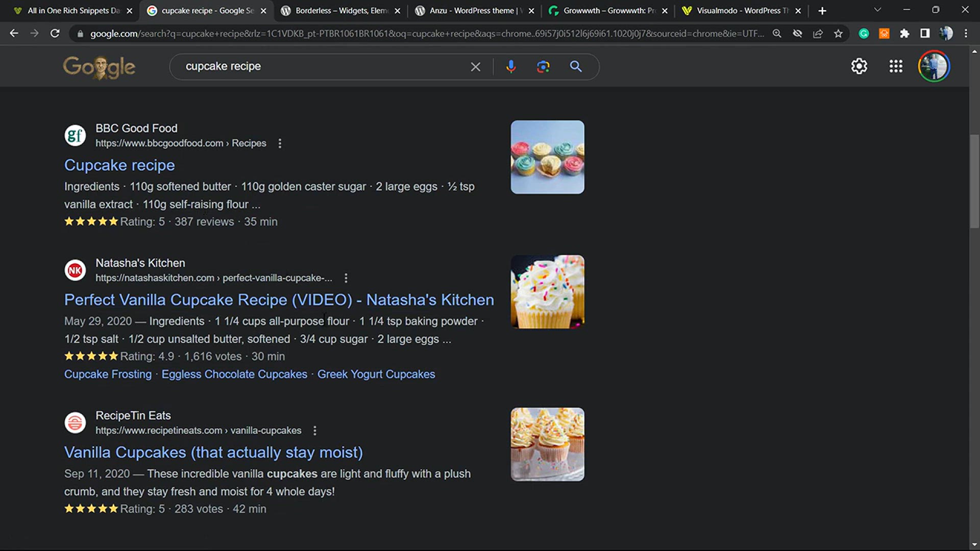Bookmark this page with the star icon

pyautogui.click(x=838, y=33)
